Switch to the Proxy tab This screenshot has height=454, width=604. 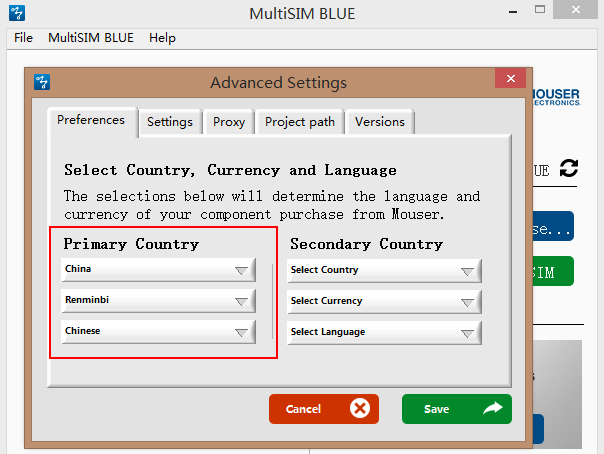pos(229,122)
